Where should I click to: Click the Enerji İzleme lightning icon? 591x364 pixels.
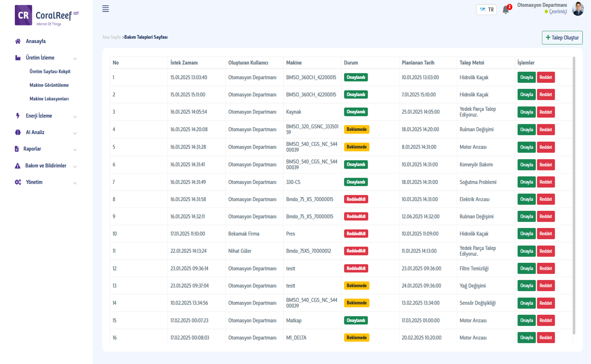click(x=18, y=116)
